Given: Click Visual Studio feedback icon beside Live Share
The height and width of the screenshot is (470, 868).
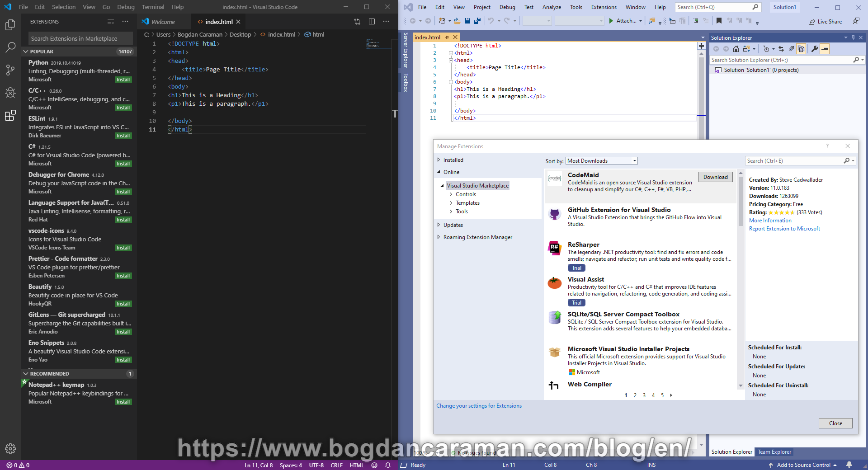Looking at the screenshot, I should (x=856, y=21).
